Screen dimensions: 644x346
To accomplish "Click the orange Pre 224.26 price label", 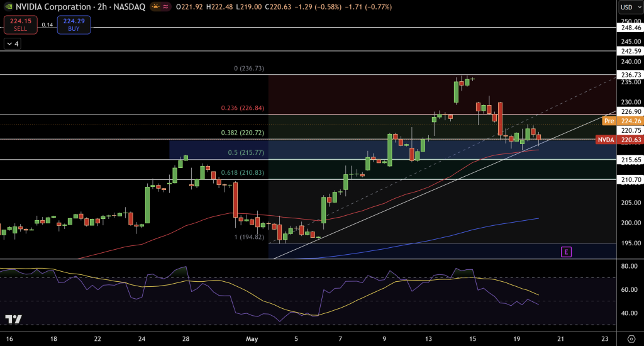I will (x=622, y=121).
